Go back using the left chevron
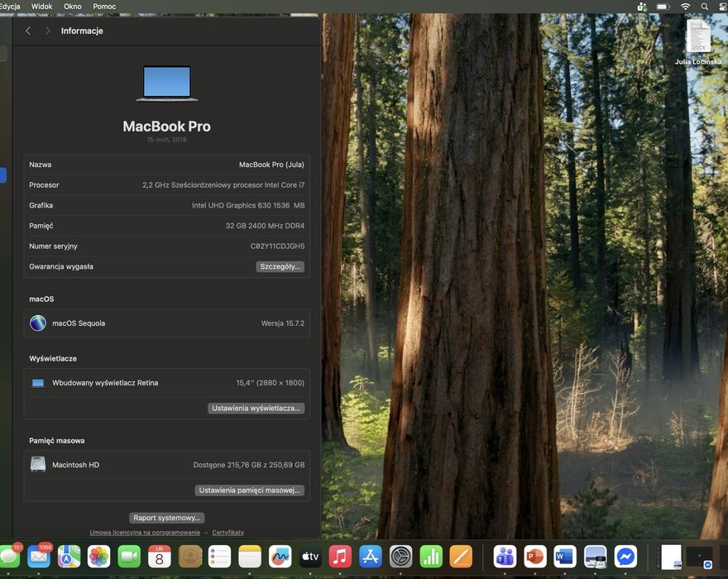This screenshot has width=728, height=579. click(28, 31)
